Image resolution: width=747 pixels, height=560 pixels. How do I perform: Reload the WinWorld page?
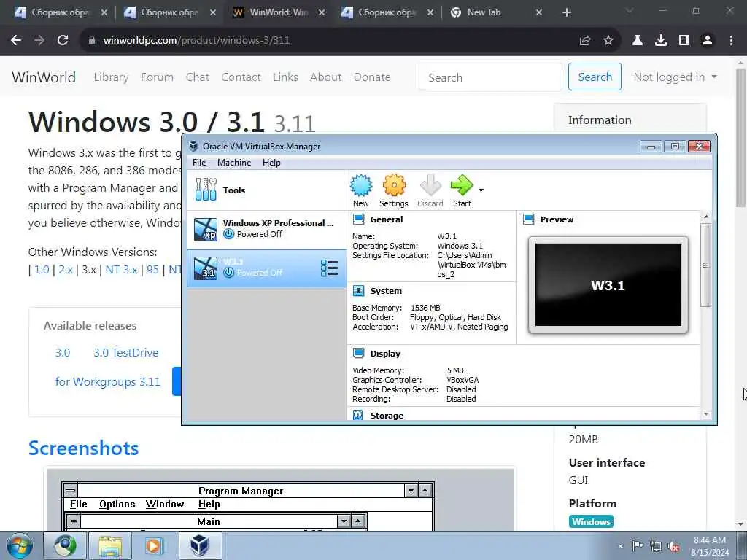63,41
